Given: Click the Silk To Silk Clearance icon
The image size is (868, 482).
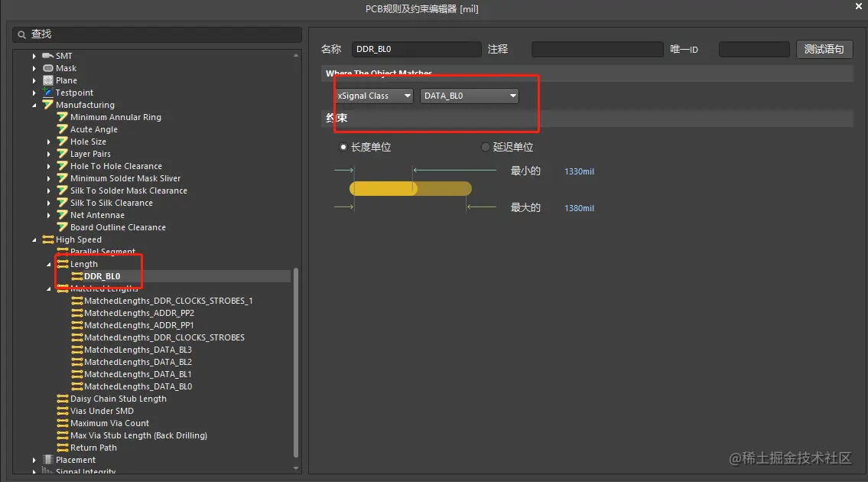Looking at the screenshot, I should pos(63,202).
